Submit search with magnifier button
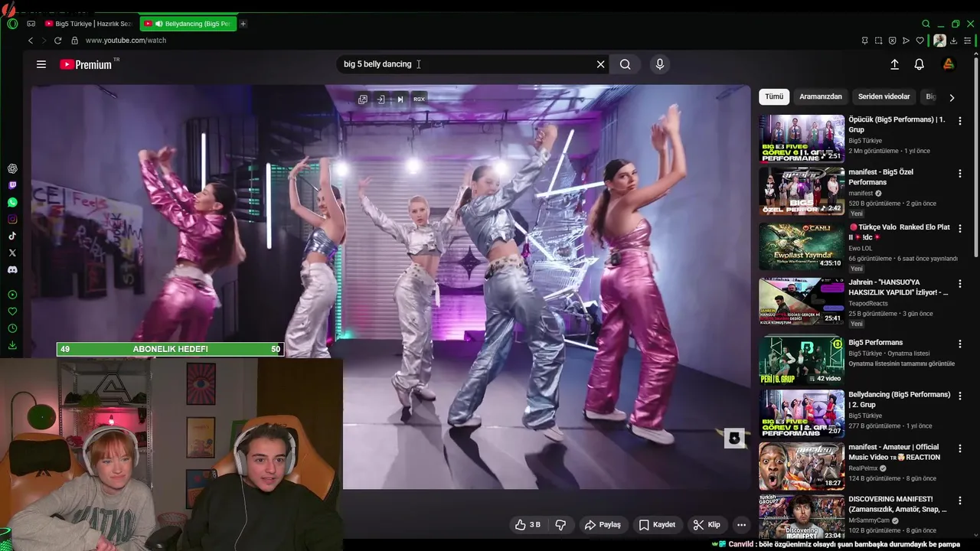Screen dimensions: 980x551 626,64
